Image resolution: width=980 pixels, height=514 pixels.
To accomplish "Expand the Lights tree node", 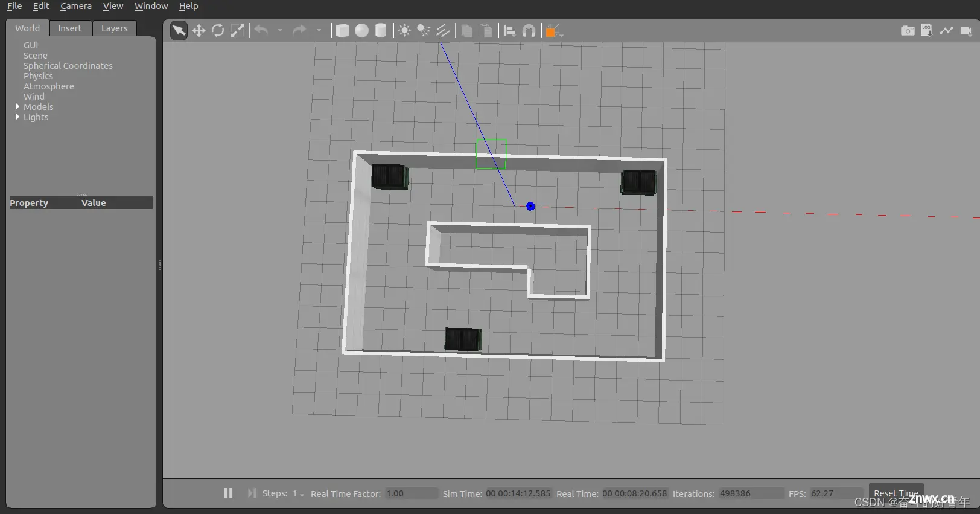I will pos(17,117).
